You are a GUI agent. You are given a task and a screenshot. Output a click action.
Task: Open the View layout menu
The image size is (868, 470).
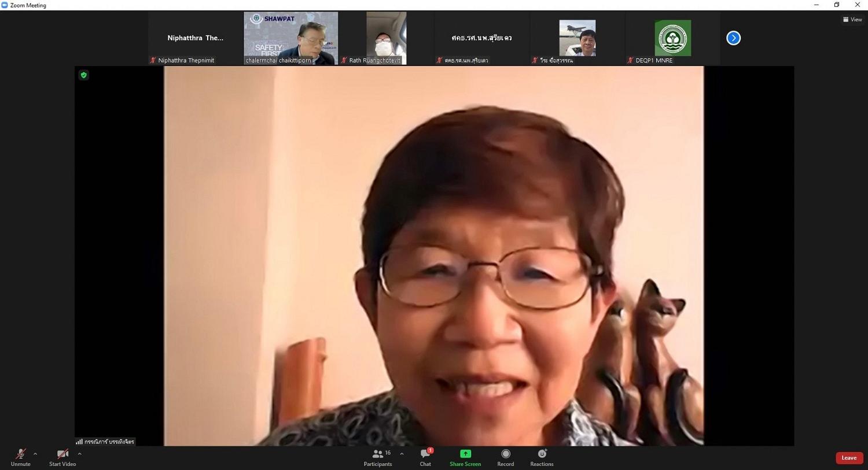pos(852,20)
